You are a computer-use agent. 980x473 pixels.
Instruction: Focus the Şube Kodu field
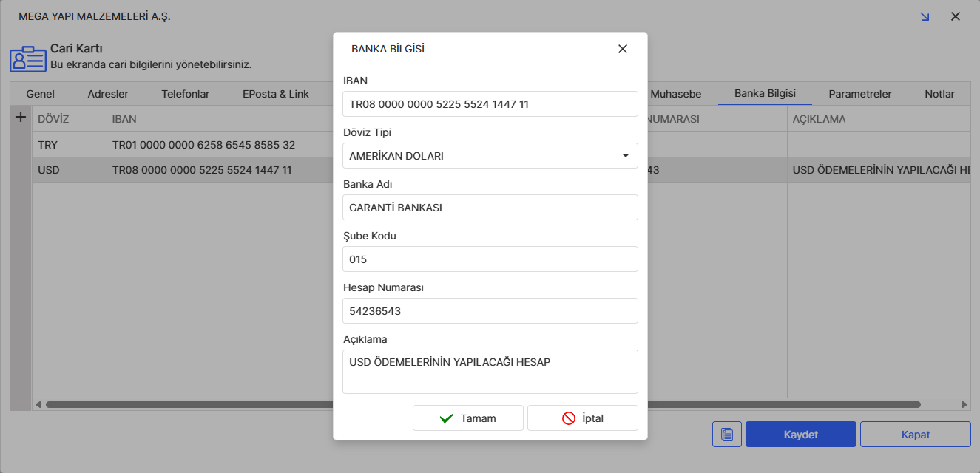[490, 259]
